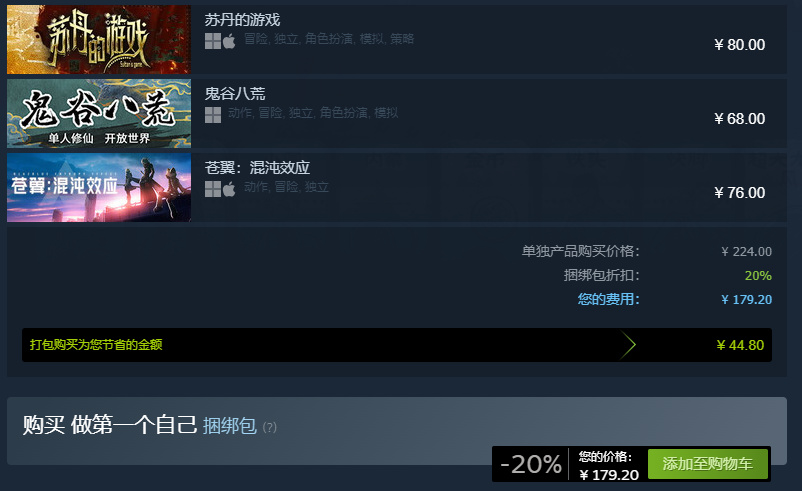Click Apple macOS icon under 苏丹的游戏
This screenshot has width=802, height=491.
click(229, 41)
